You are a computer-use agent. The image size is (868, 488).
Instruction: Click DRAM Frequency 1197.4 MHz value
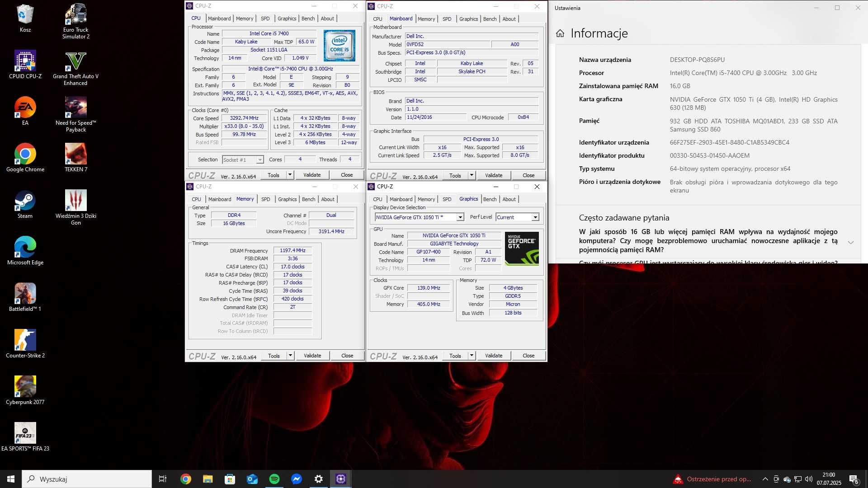tap(292, 250)
